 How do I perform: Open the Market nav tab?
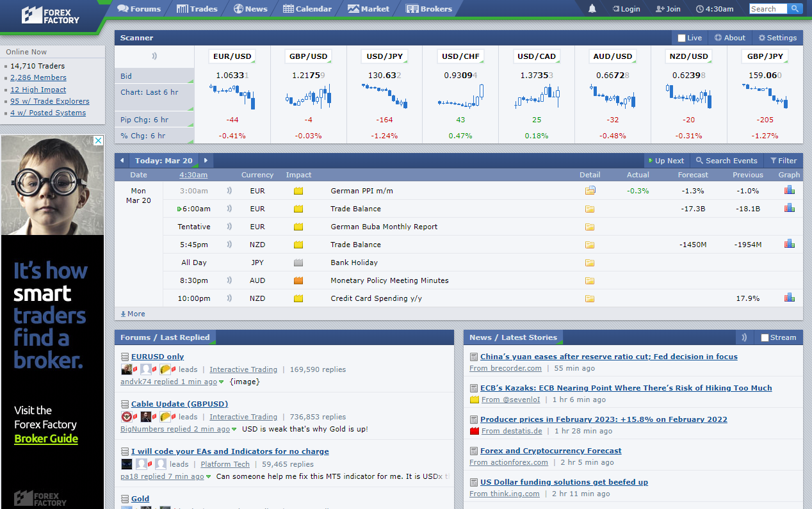click(x=368, y=9)
